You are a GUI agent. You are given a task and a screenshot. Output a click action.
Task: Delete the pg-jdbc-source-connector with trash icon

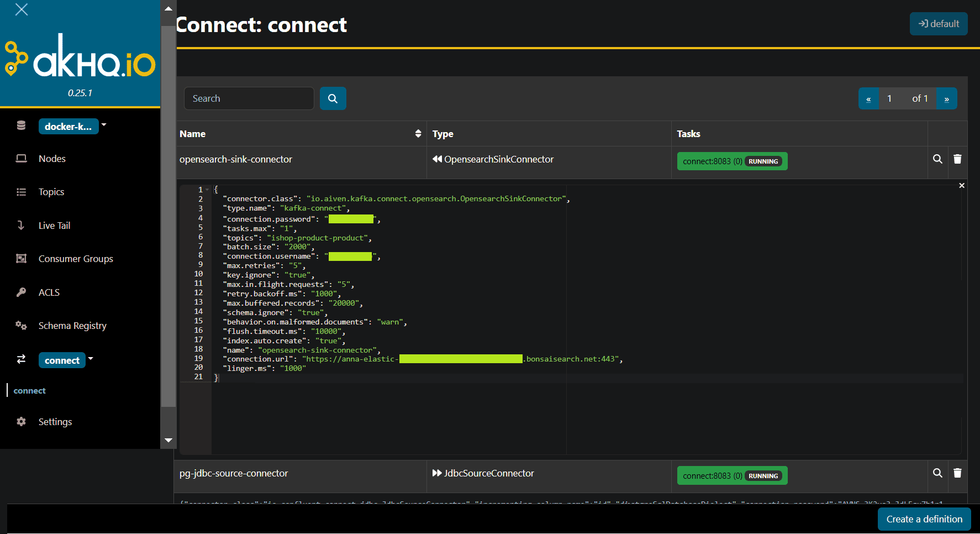[x=957, y=473]
